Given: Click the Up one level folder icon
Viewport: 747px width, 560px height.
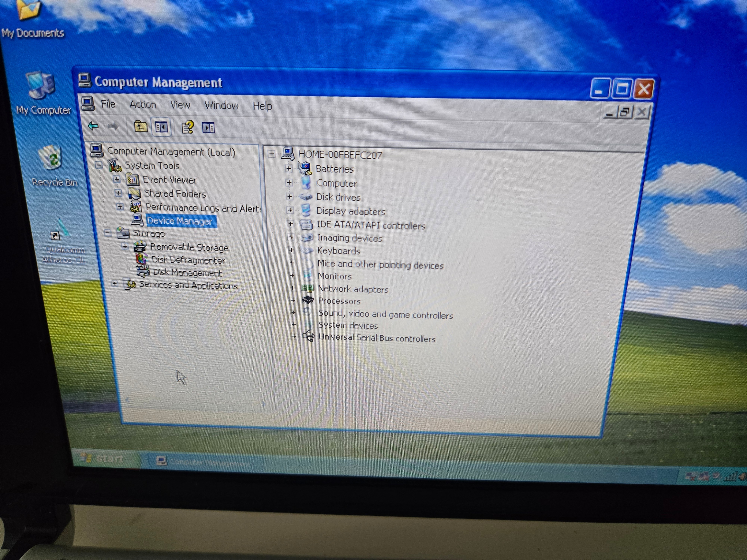Looking at the screenshot, I should coord(141,127).
